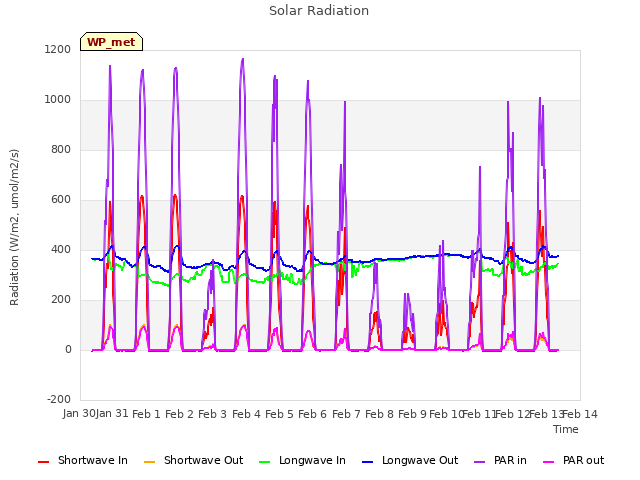Viewport: 640px width, 480px height.
Task: Click the Feb 14 x-axis date label
Action: coord(580,414)
